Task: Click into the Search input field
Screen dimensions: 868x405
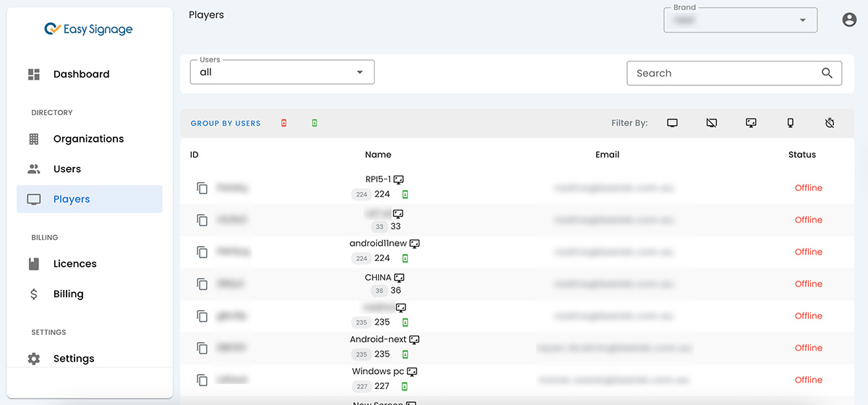Action: point(723,73)
